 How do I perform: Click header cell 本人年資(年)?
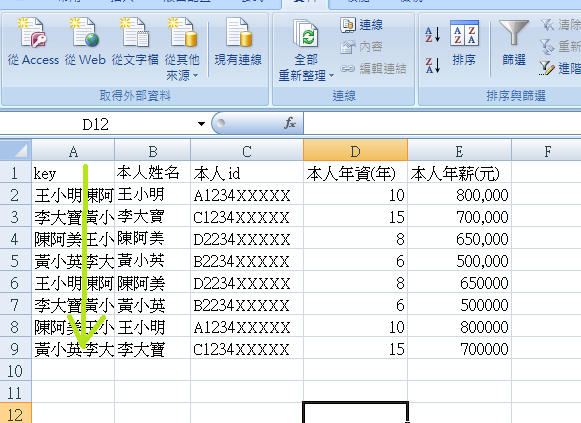tap(355, 173)
